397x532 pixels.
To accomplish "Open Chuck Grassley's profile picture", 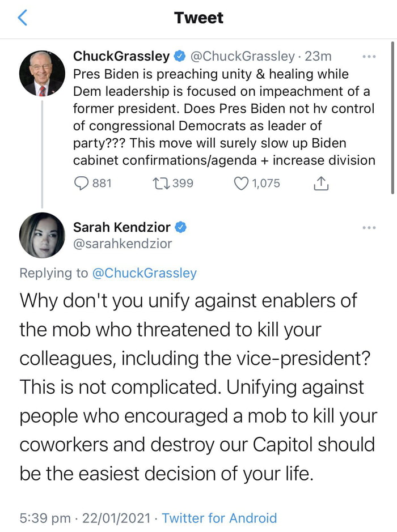I will (42, 73).
